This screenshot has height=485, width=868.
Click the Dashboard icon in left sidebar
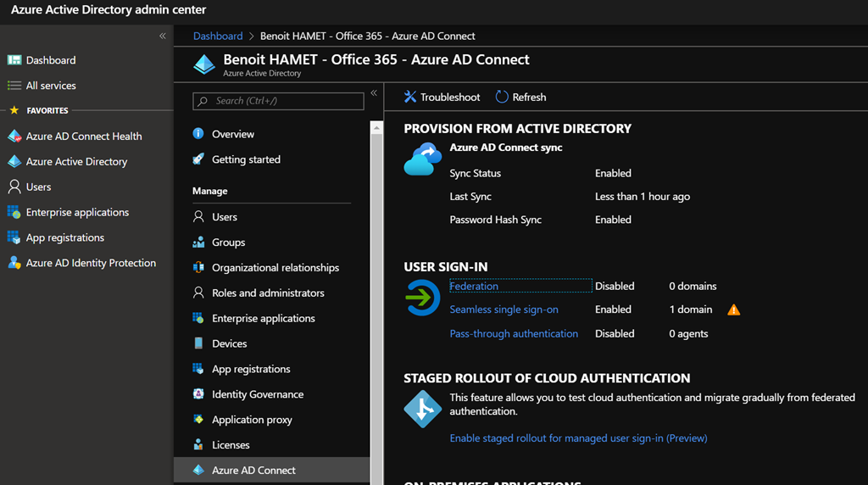(14, 60)
